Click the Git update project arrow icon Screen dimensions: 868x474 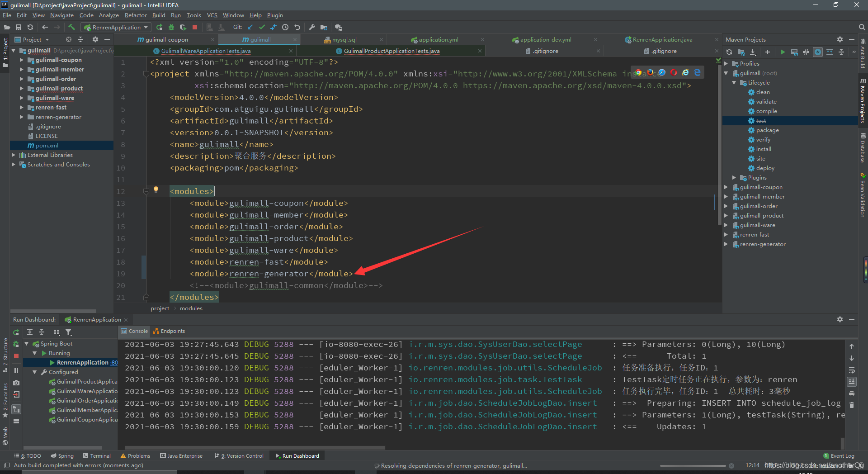(250, 27)
